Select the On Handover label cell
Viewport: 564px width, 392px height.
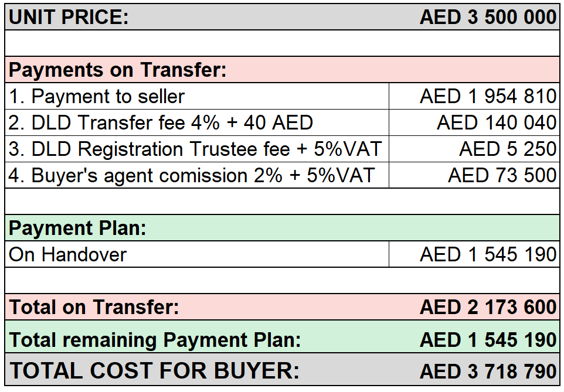(197, 254)
